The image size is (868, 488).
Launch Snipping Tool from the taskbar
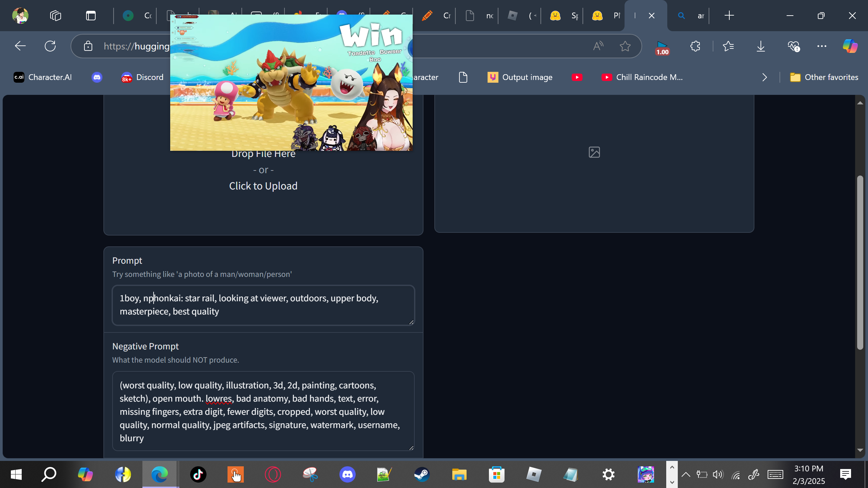pos(310,474)
